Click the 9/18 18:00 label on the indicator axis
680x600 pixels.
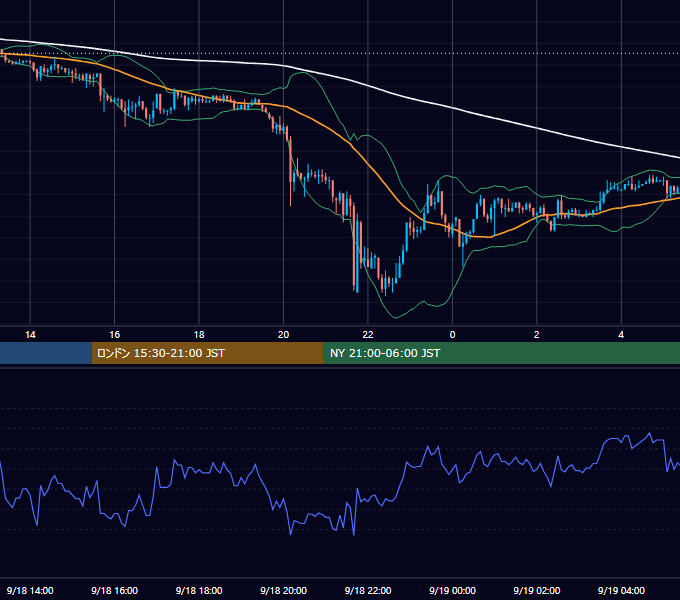(x=199, y=590)
